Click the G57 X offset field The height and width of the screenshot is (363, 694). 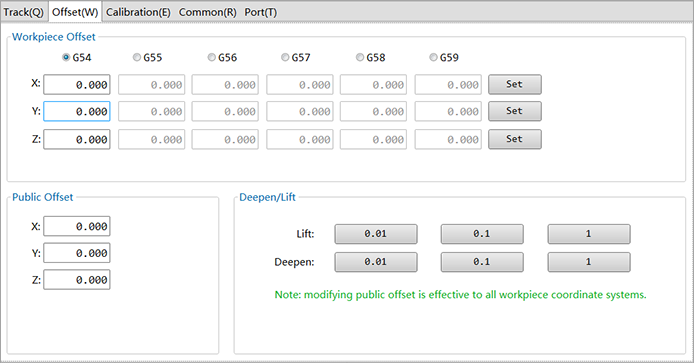[x=300, y=85]
